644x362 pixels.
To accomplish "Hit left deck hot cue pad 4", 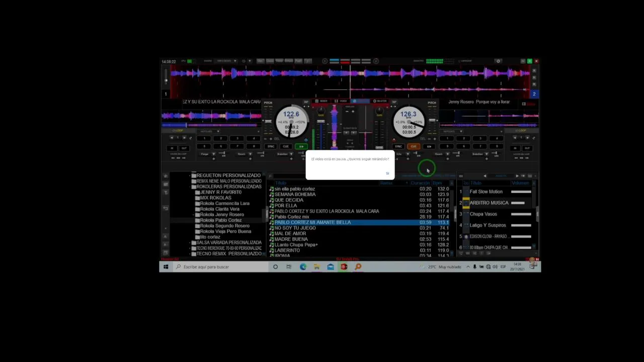I will (254, 138).
